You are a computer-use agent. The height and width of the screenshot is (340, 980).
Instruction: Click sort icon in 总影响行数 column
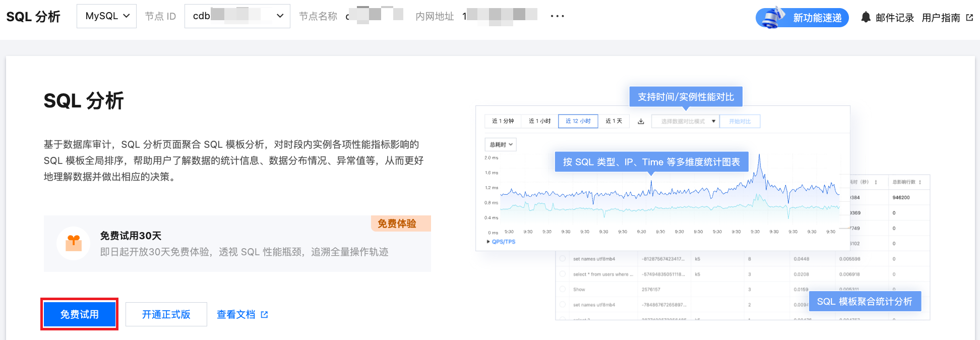click(920, 182)
